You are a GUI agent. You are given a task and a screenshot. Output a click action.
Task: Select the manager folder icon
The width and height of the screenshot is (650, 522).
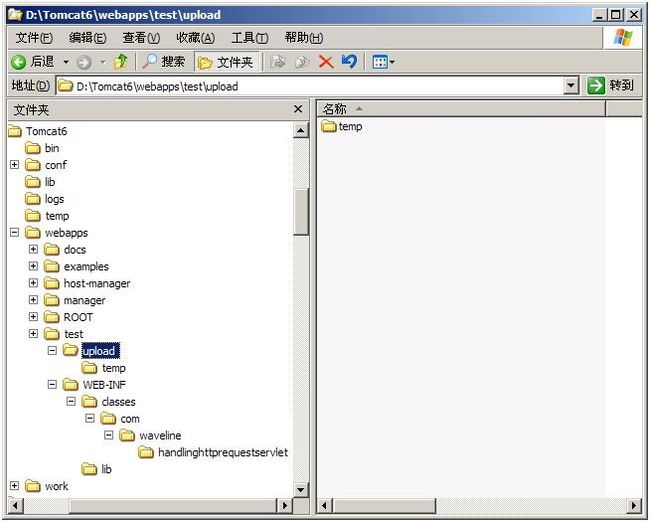[x=52, y=300]
